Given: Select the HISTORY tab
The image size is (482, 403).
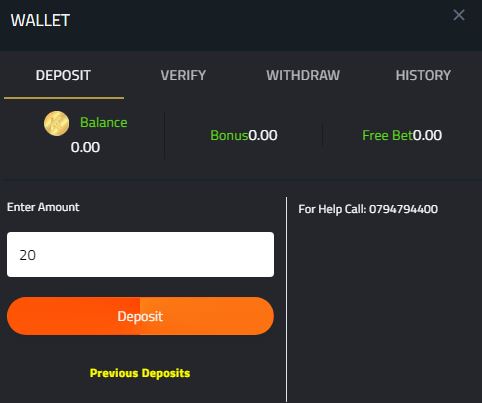Looking at the screenshot, I should (423, 75).
